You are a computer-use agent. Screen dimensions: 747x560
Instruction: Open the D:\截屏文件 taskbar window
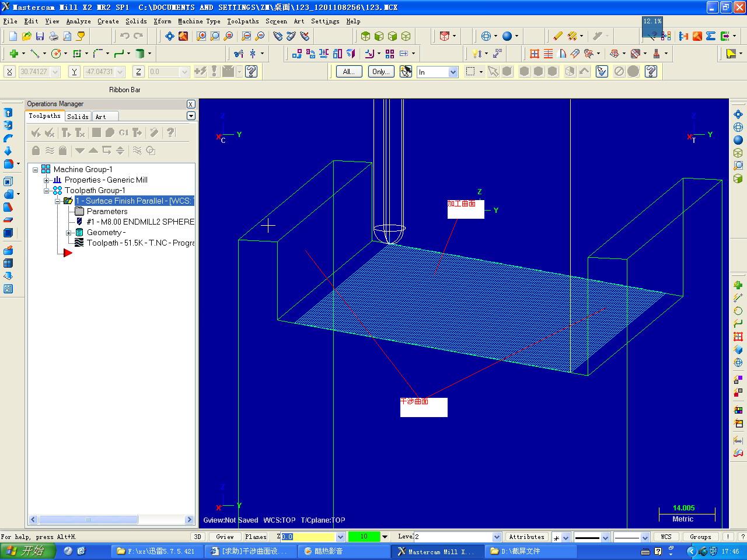click(530, 551)
